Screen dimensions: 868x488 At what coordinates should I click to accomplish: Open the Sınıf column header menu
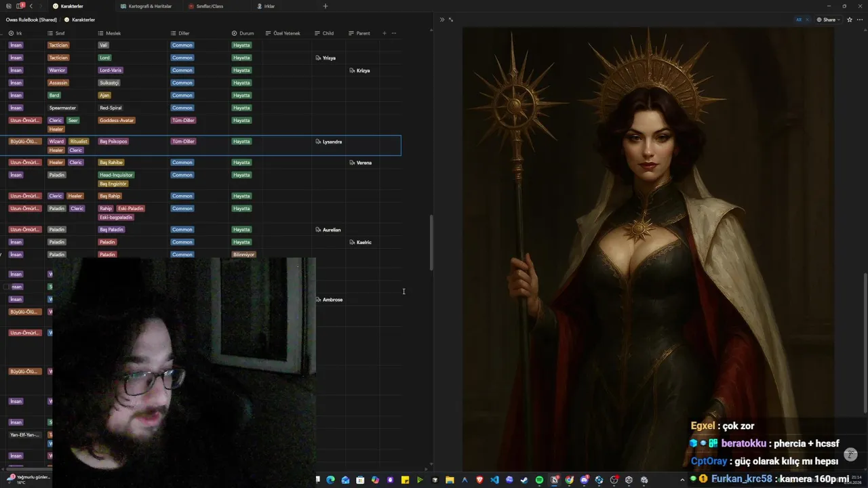[x=70, y=33]
